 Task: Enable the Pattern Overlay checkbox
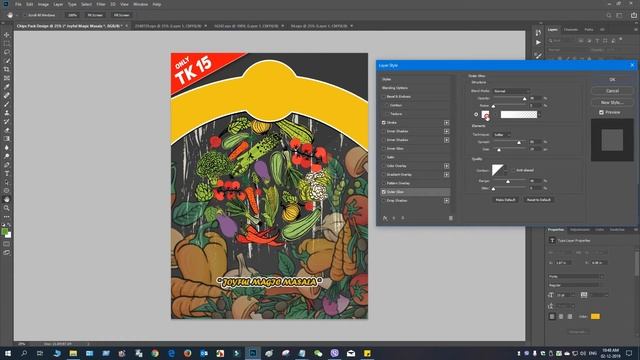click(x=384, y=183)
